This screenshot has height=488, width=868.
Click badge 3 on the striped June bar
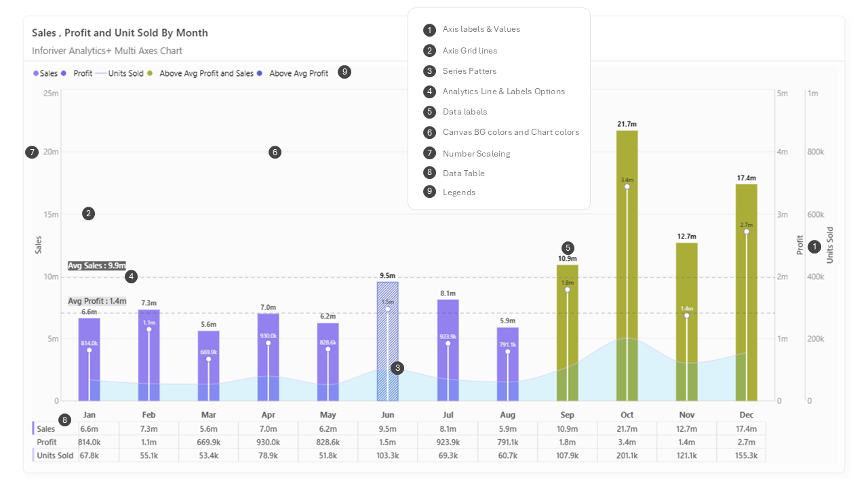tap(397, 368)
